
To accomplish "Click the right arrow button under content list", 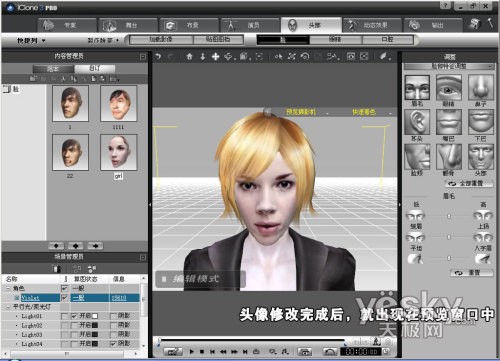I will tap(95, 246).
